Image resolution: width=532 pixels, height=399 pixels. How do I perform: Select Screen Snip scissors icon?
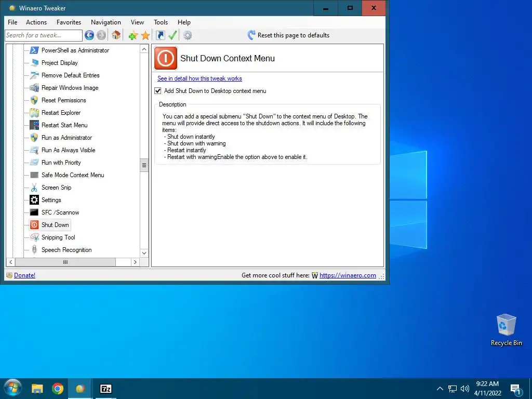click(x=34, y=187)
